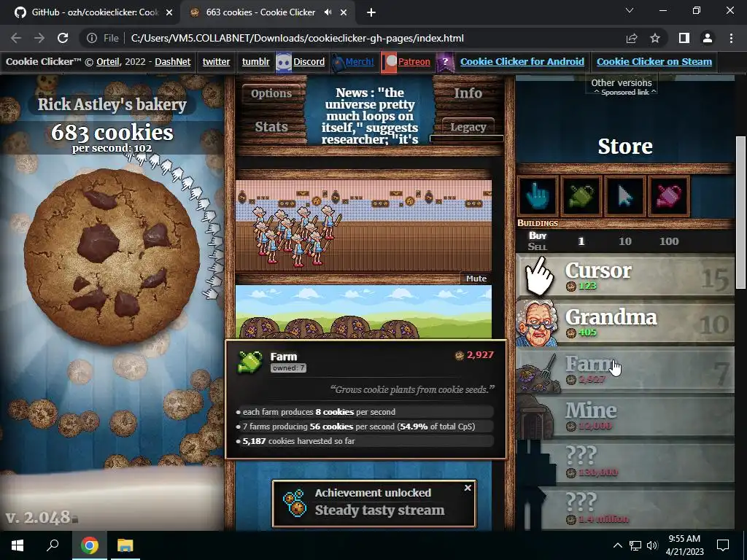This screenshot has height=560, width=747.
Task: Buy a Cursor for 123 cookies
Action: point(625,276)
